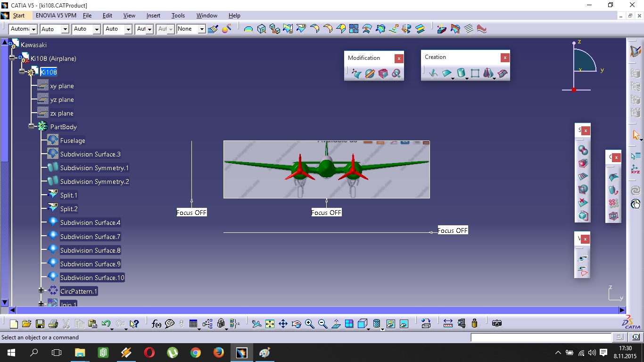This screenshot has width=644, height=362.
Task: Select Fuselage in the tree
Action: point(73,140)
